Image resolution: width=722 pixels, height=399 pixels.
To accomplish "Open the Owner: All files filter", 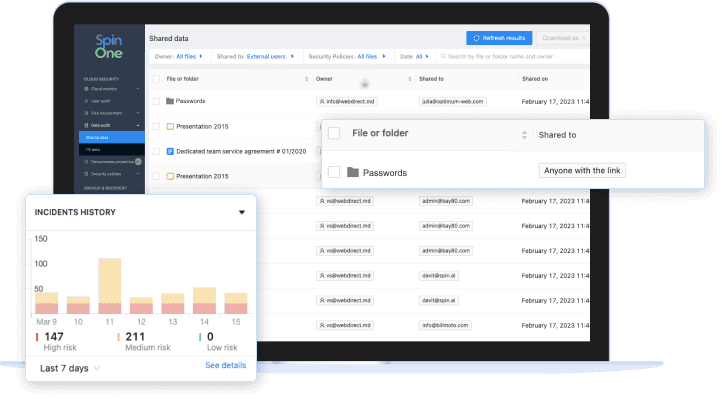I will tap(179, 57).
